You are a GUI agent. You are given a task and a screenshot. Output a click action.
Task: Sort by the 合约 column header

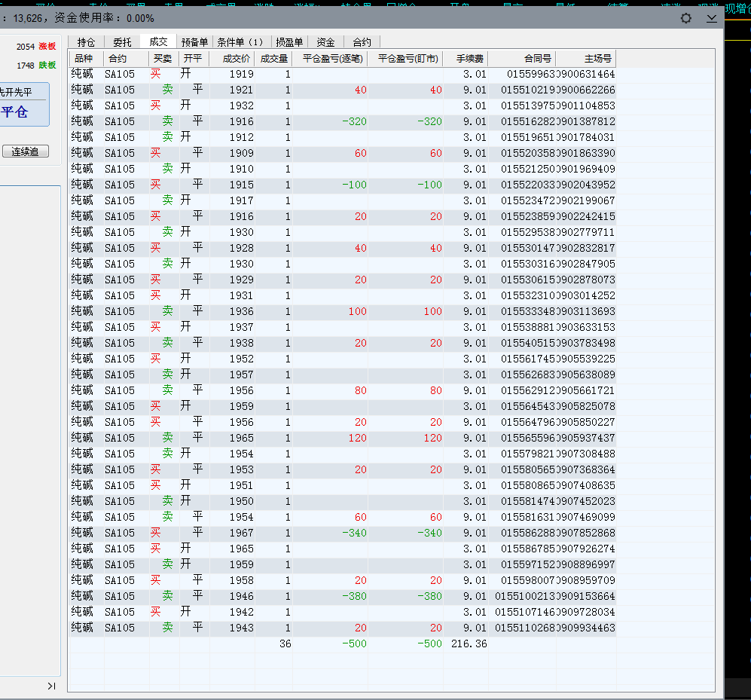(127, 59)
